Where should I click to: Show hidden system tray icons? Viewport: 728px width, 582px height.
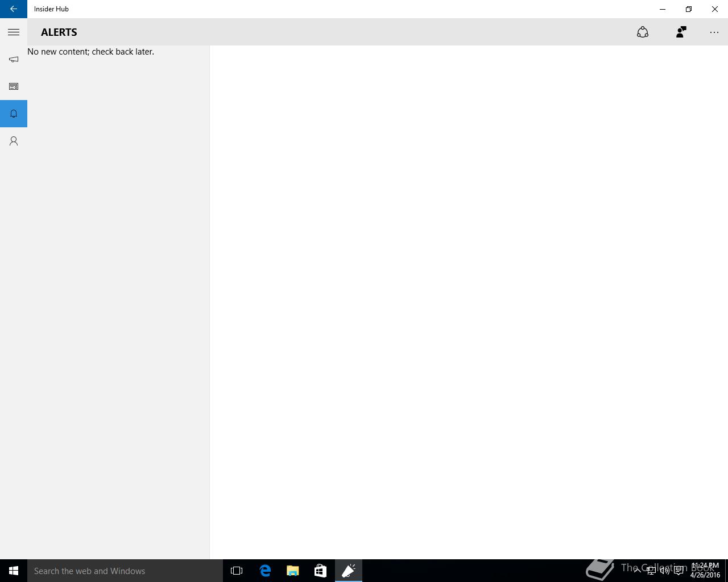pyautogui.click(x=637, y=571)
